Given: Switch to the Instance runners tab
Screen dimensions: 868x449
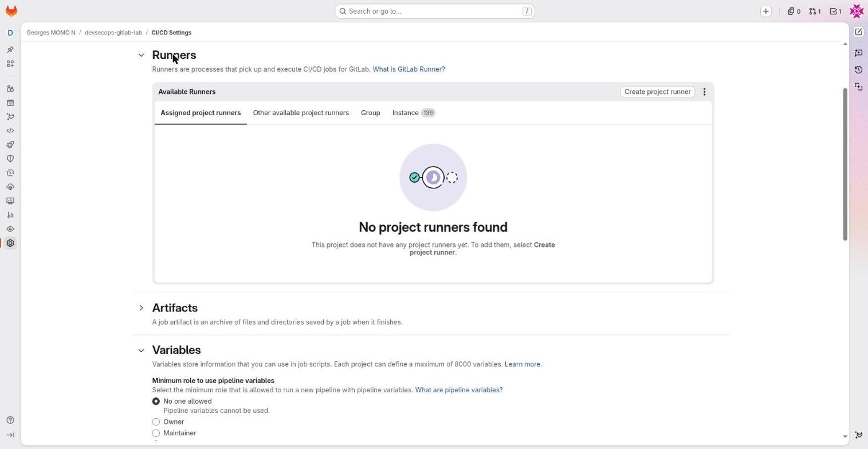Looking at the screenshot, I should tap(414, 113).
